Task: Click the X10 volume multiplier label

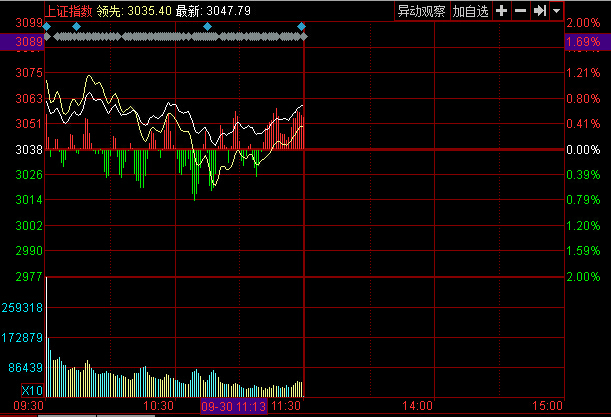Action: tap(30, 390)
